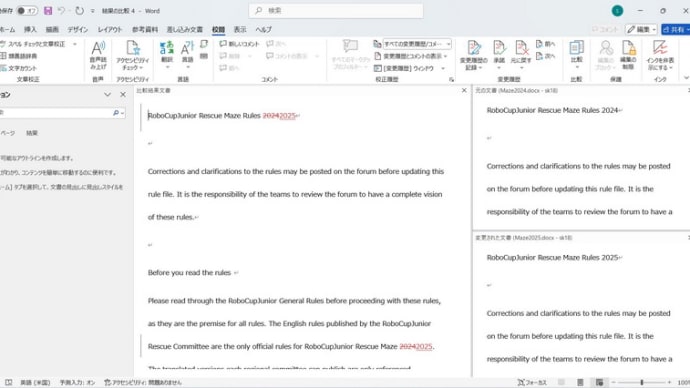Open the 参考資料 (References) tab
This screenshot has height=388, width=690.
click(145, 29)
